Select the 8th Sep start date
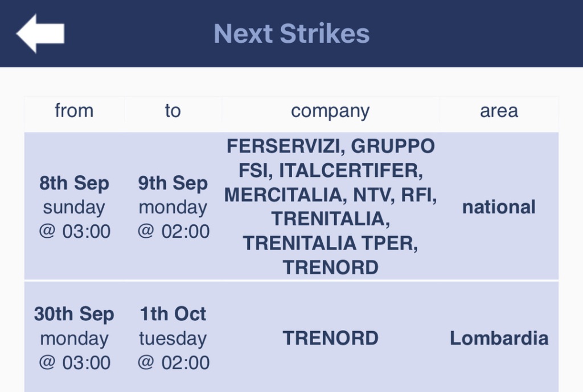Screen dimensions: 583x392 coord(75,183)
